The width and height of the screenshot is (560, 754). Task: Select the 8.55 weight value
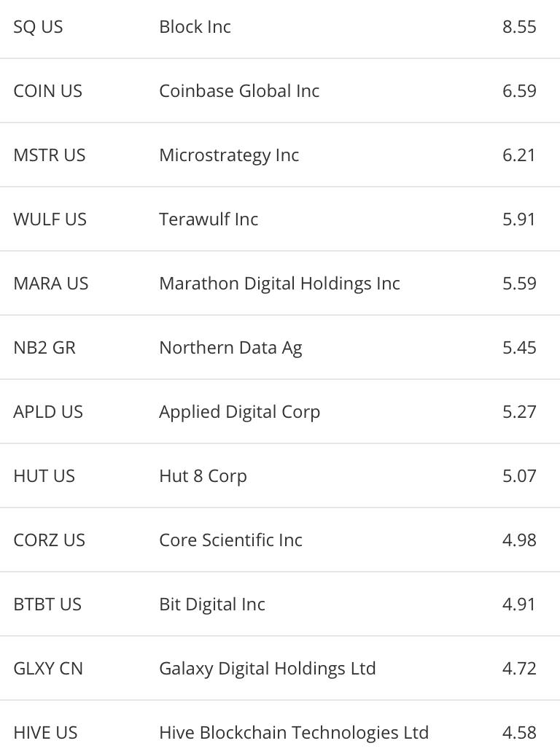click(519, 27)
